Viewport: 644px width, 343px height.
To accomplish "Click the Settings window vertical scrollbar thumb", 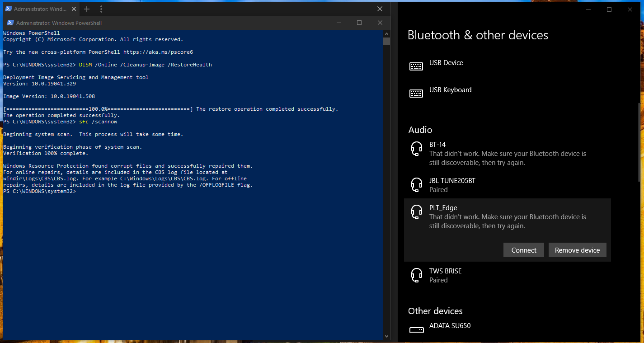I will tap(639, 142).
